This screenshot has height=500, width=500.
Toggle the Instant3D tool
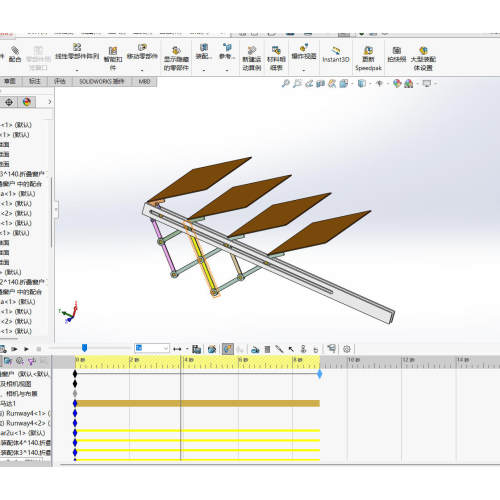click(x=336, y=54)
